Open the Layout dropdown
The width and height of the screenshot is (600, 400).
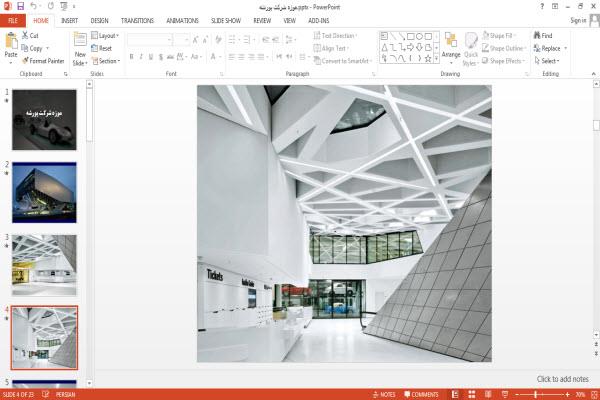pyautogui.click(x=105, y=36)
